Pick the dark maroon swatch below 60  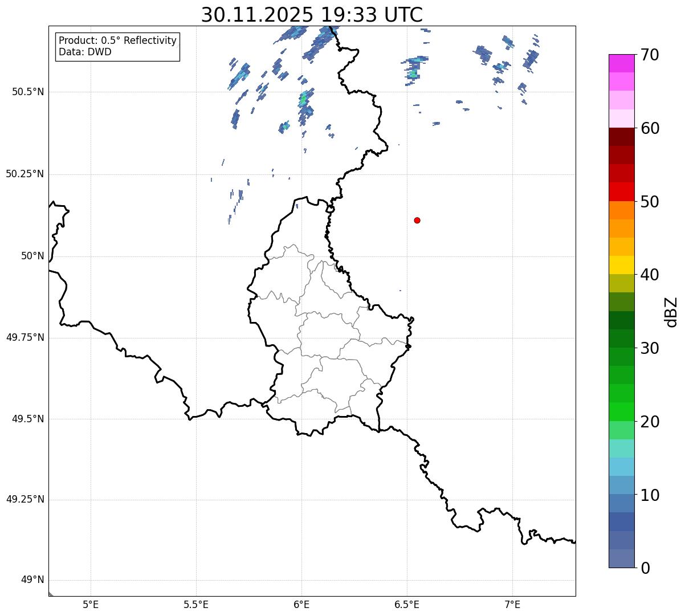click(x=621, y=137)
